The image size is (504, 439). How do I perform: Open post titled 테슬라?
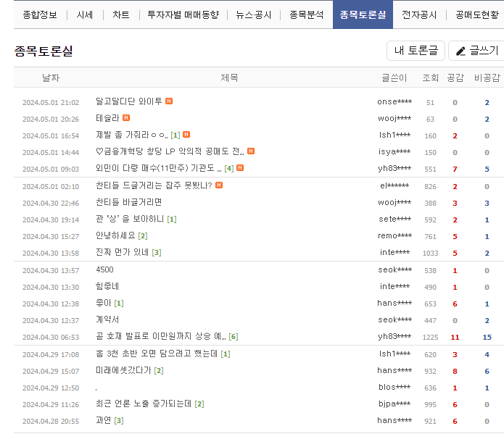pos(107,118)
